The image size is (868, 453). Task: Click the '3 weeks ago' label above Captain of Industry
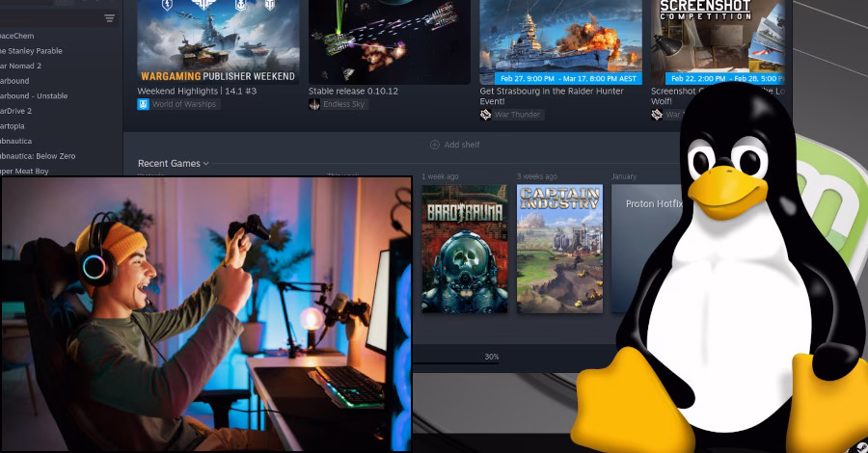(537, 176)
